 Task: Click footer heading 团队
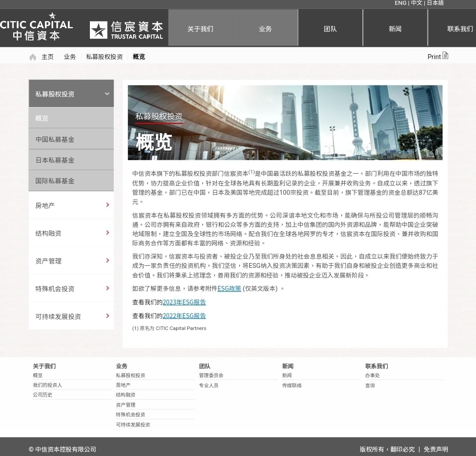[205, 366]
